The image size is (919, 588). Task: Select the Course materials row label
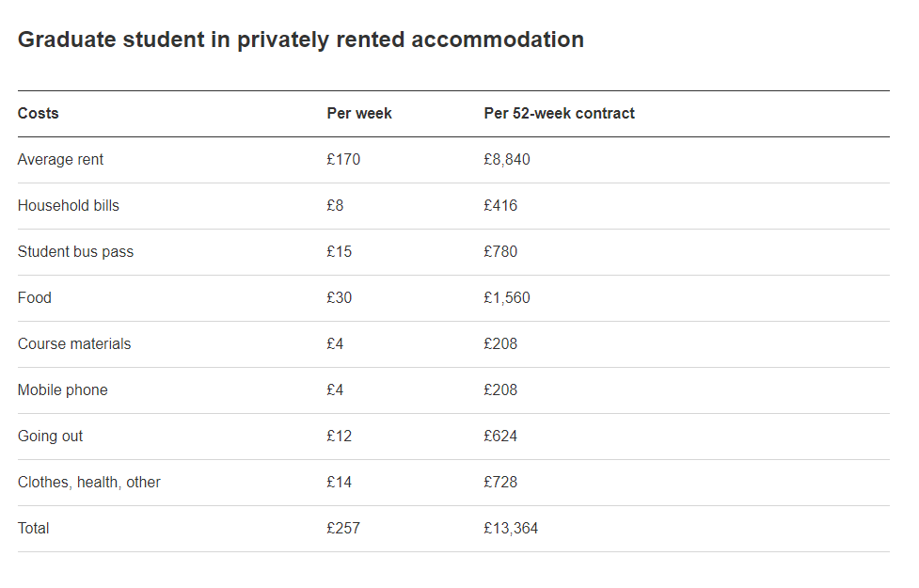tap(74, 344)
